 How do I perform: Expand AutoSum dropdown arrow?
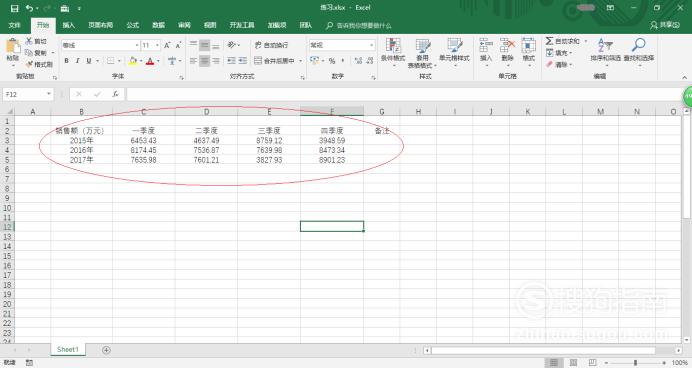pos(586,41)
